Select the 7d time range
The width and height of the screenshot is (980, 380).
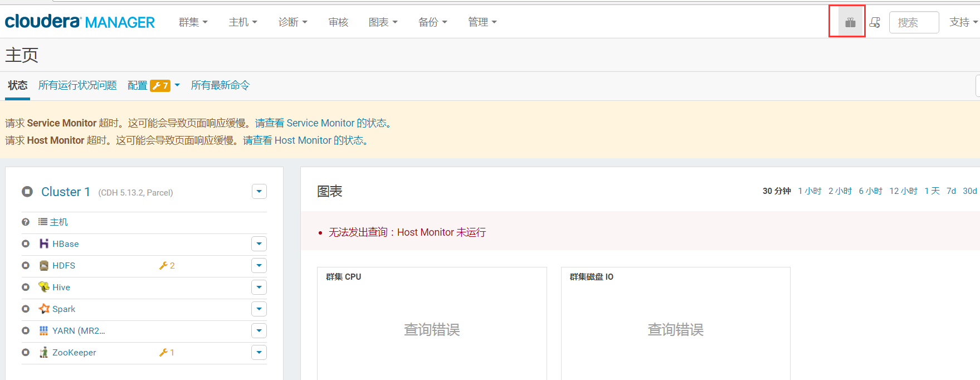[x=951, y=191]
